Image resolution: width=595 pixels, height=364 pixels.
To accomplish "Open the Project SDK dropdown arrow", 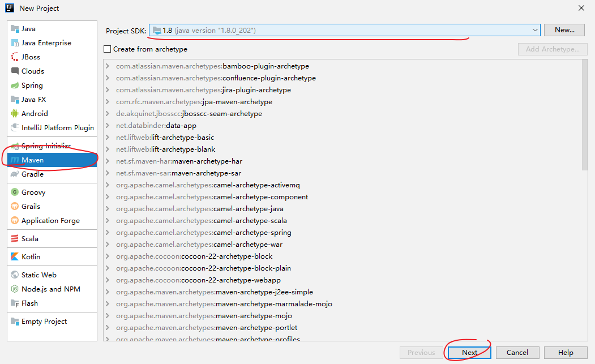I will (x=534, y=31).
